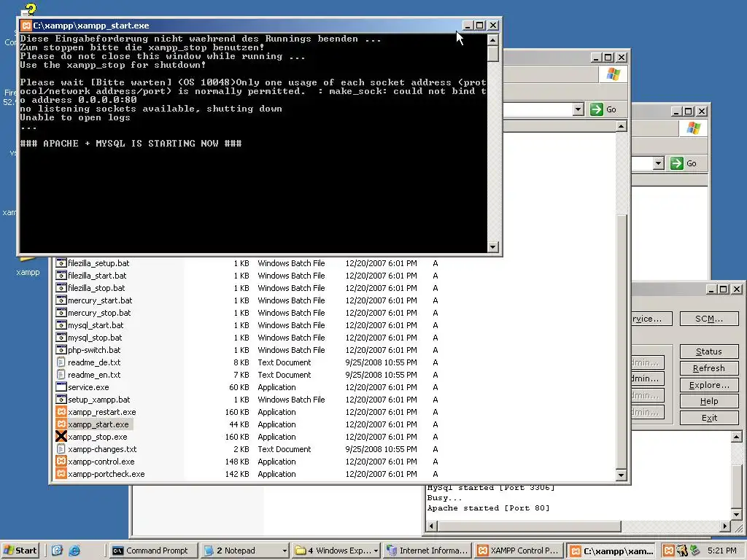This screenshot has width=747, height=560.
Task: Click the Explorer file list scroll up arrow
Action: pyautogui.click(x=621, y=126)
